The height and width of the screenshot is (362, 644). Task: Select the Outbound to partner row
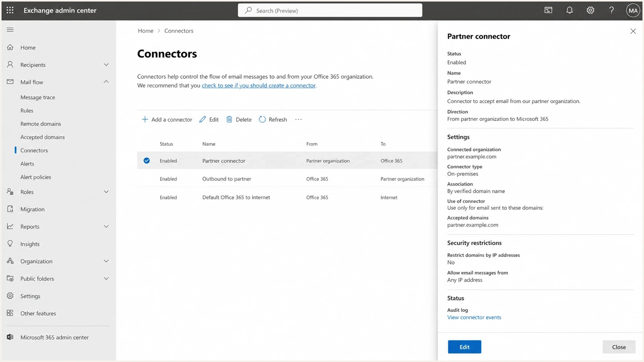(287, 179)
